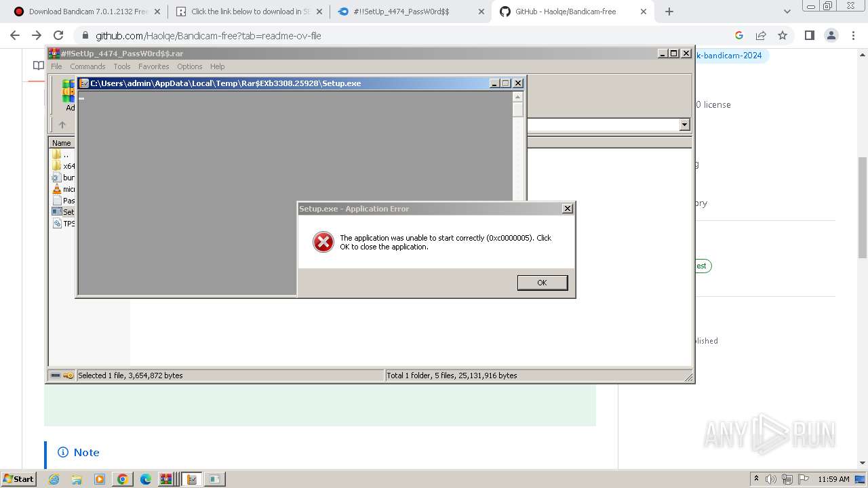Select the Set(up) executable entry in list
The height and width of the screenshot is (488, 868).
pos(63,212)
